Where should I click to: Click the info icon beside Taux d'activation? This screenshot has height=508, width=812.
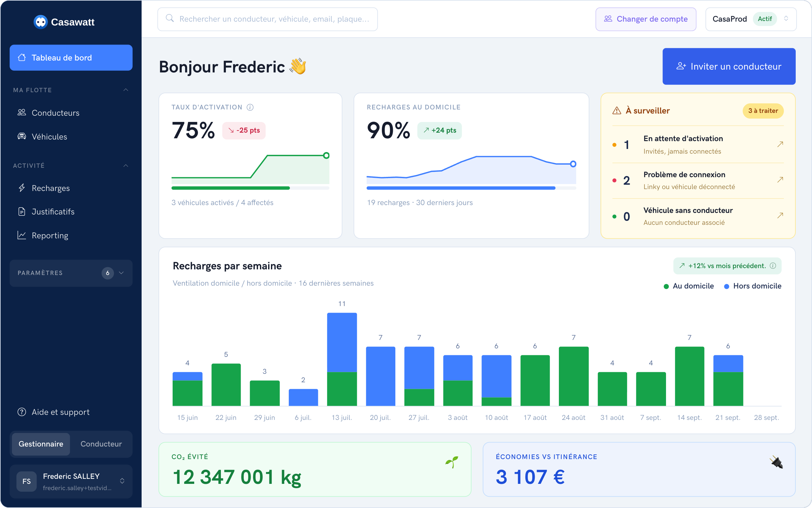250,107
